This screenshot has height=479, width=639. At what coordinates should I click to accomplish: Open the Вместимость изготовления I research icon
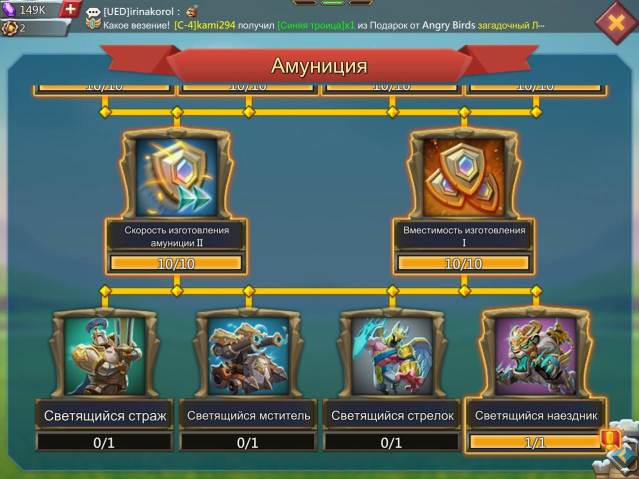click(464, 177)
